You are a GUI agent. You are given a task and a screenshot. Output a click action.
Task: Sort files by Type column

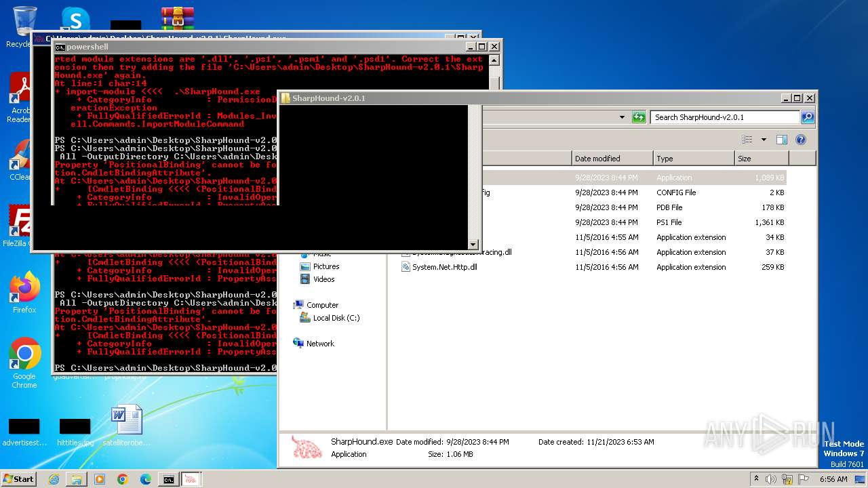point(694,159)
